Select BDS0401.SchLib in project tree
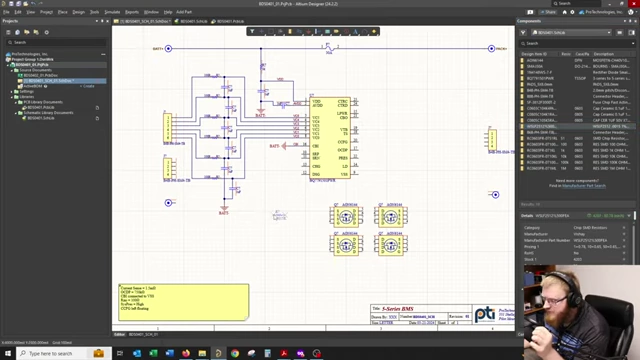 [x=38, y=118]
